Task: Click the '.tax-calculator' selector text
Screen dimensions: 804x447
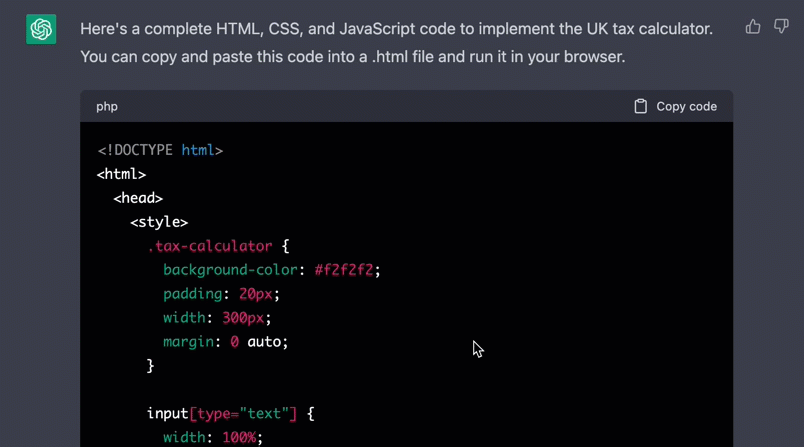Action: tap(210, 246)
